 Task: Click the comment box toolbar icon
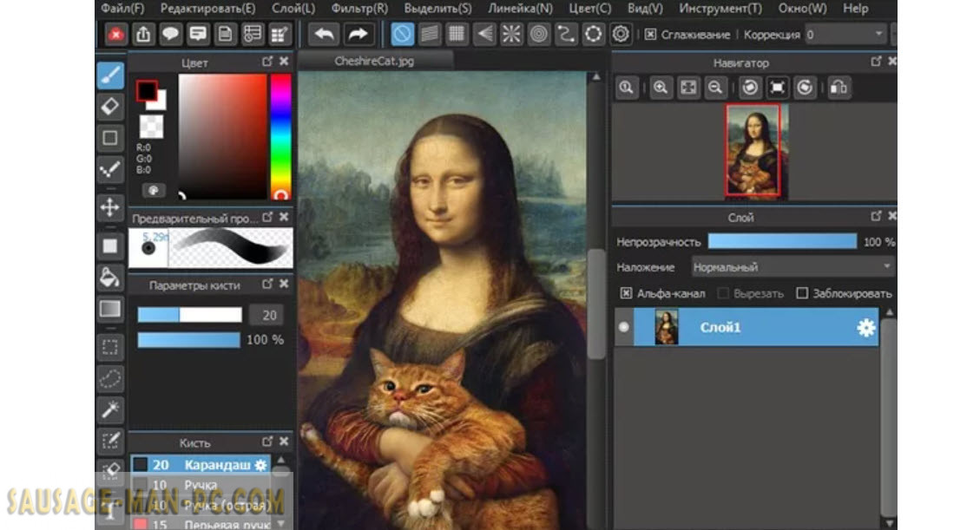pos(198,35)
